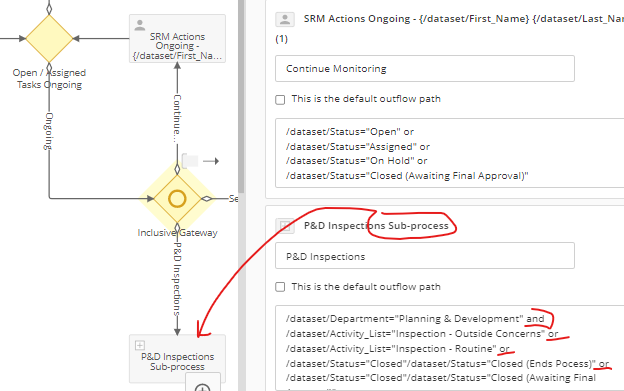Click the flag icon beside the gateway

coord(190,161)
